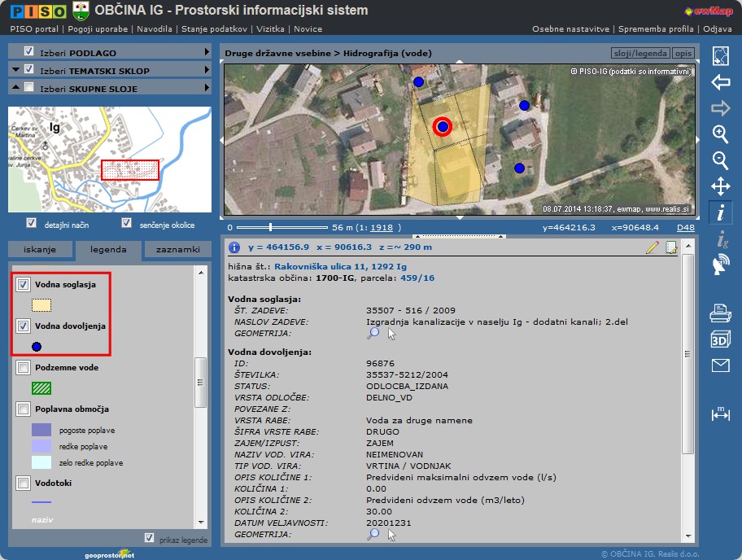
Task: Toggle the detajlni način checkbox
Action: coord(32,223)
